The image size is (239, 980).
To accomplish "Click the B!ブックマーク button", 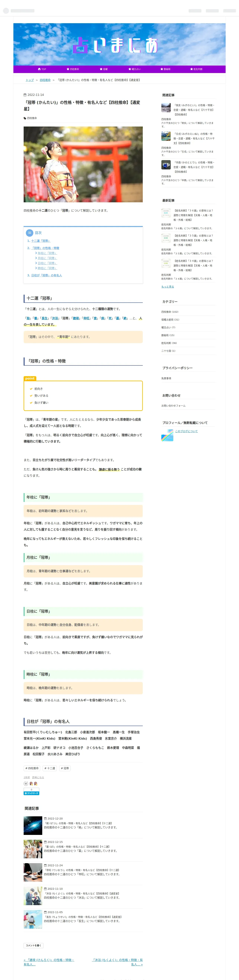I will click(31, 793).
